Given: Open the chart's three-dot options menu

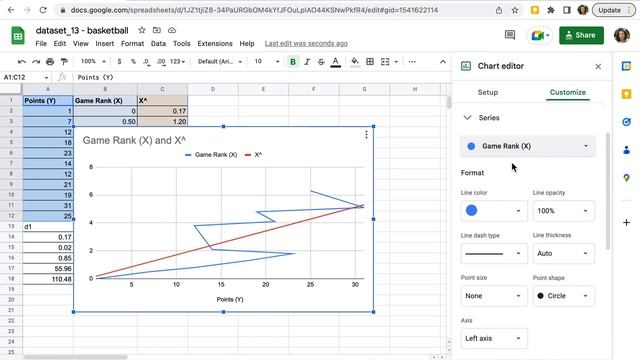Looking at the screenshot, I should click(366, 134).
